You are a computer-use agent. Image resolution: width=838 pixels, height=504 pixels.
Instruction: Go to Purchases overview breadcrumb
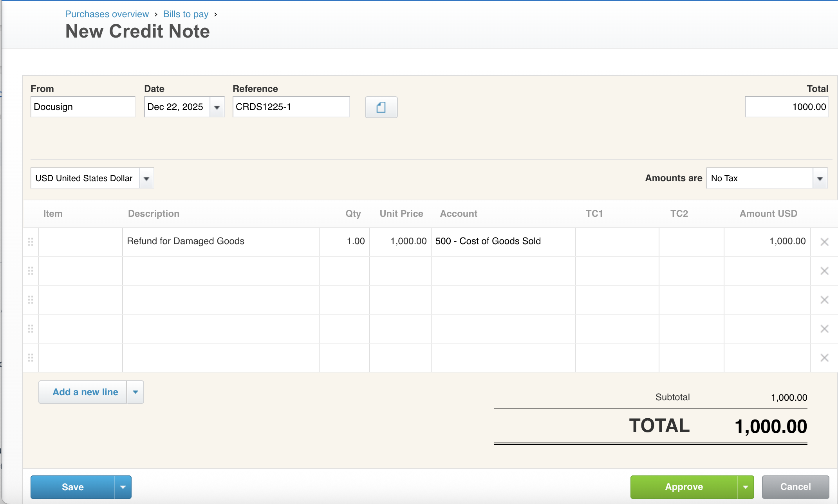107,14
